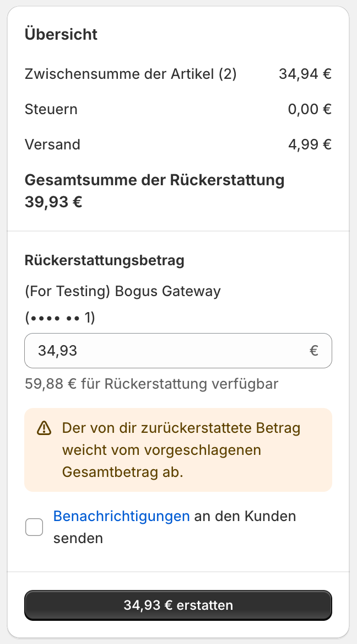Viewport: 357px width, 644px height.
Task: Select the Übersicht section heading
Action: (61, 34)
